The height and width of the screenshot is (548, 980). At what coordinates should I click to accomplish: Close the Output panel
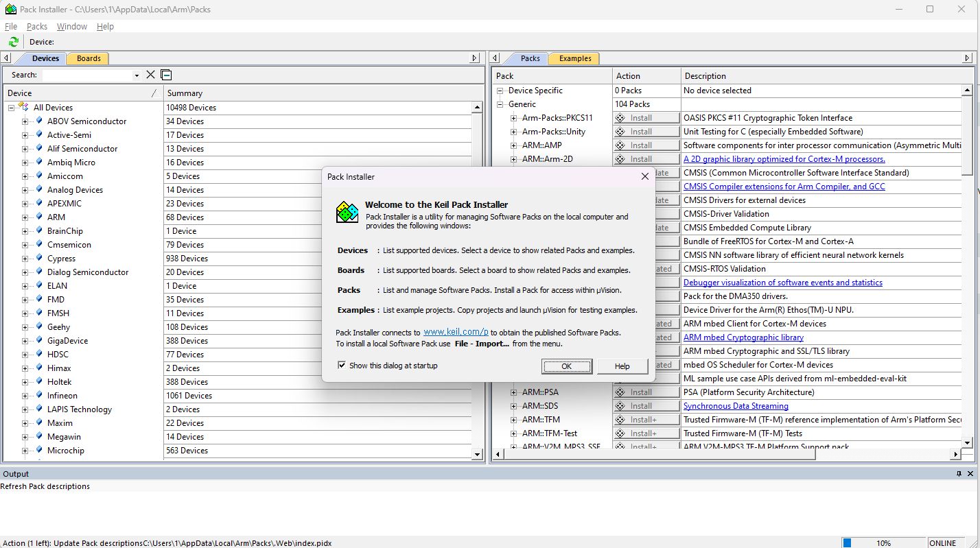[971, 474]
